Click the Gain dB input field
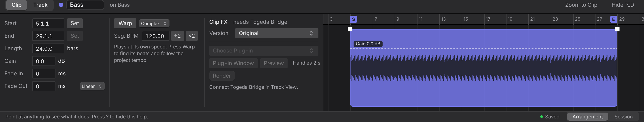Screen dimensions: 644x122 point(44,61)
